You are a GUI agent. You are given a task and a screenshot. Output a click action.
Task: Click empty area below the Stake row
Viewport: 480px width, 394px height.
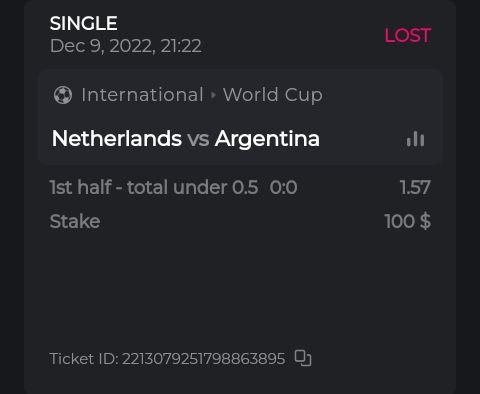click(x=240, y=287)
